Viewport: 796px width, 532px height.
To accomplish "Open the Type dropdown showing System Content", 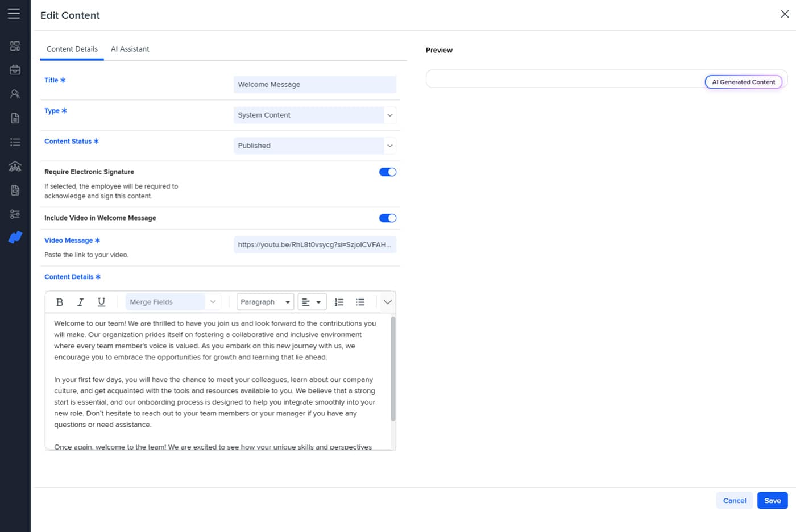I will pyautogui.click(x=314, y=115).
